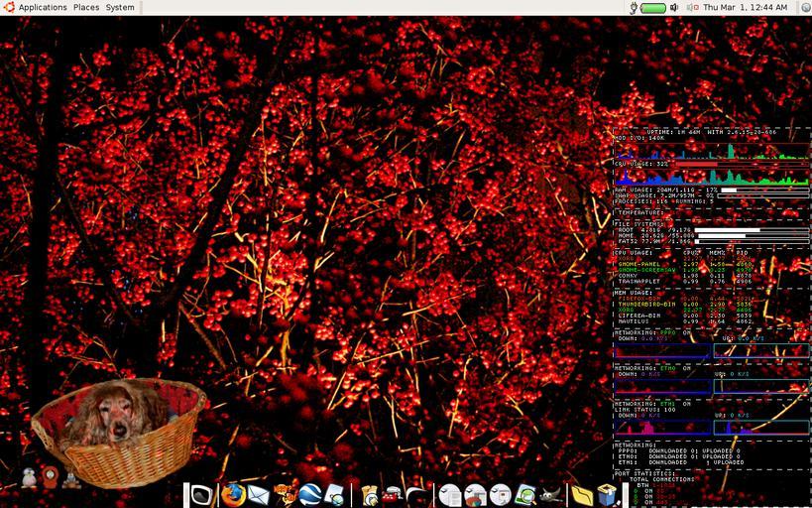Launch Google Earth from the dock

pos(310,494)
